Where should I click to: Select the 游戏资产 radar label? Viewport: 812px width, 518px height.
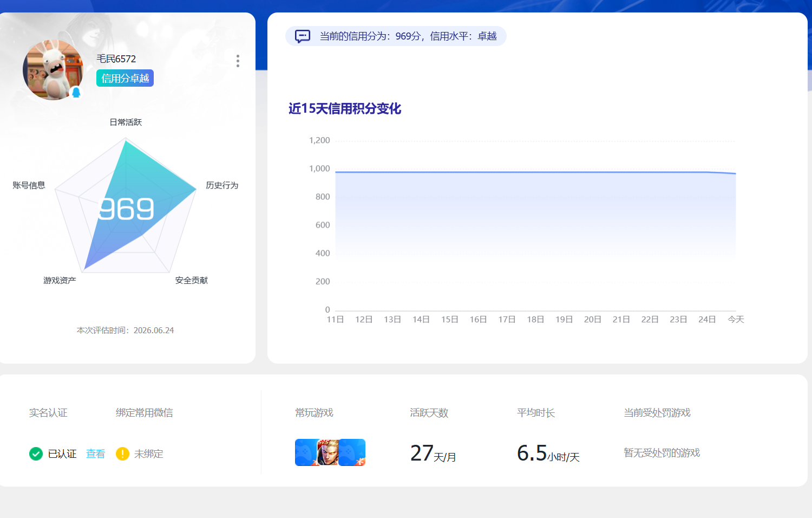pos(60,280)
